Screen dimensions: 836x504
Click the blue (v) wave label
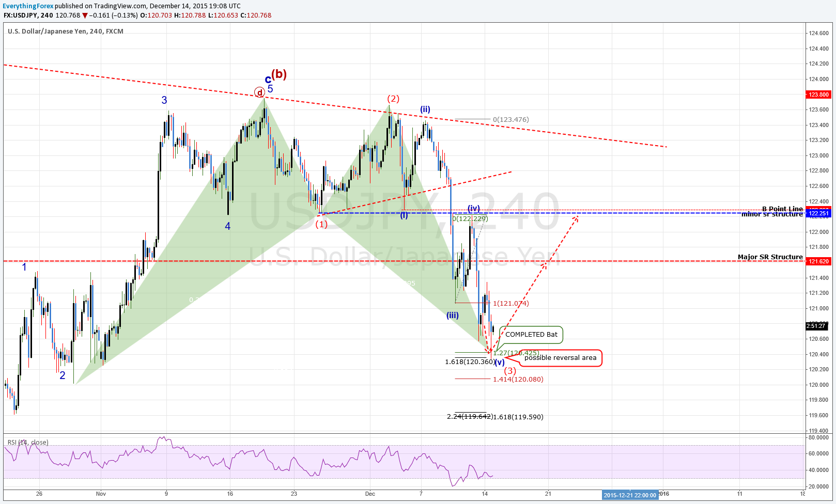[x=500, y=362]
